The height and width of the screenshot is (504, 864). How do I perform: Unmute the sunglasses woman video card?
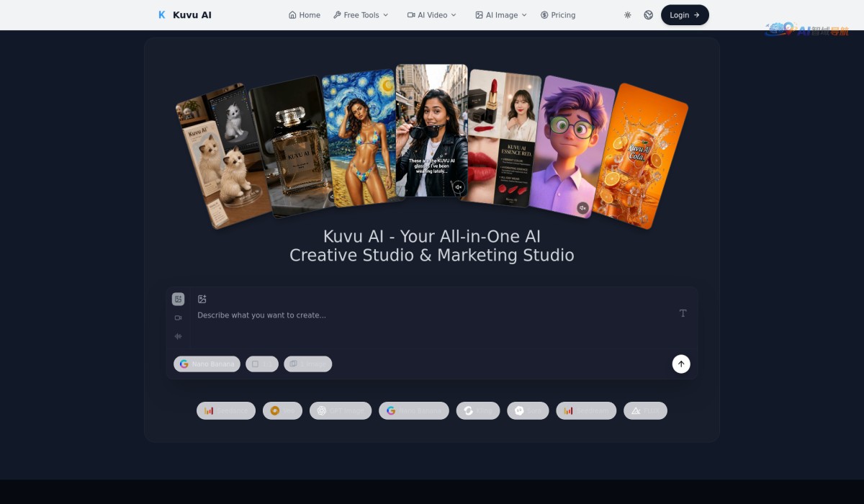pos(458,187)
